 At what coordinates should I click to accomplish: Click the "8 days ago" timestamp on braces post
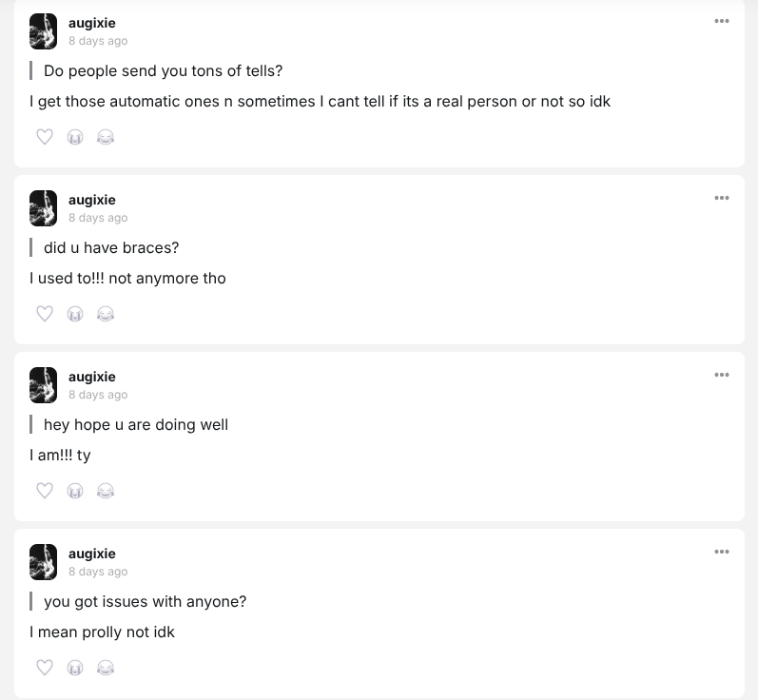[98, 218]
